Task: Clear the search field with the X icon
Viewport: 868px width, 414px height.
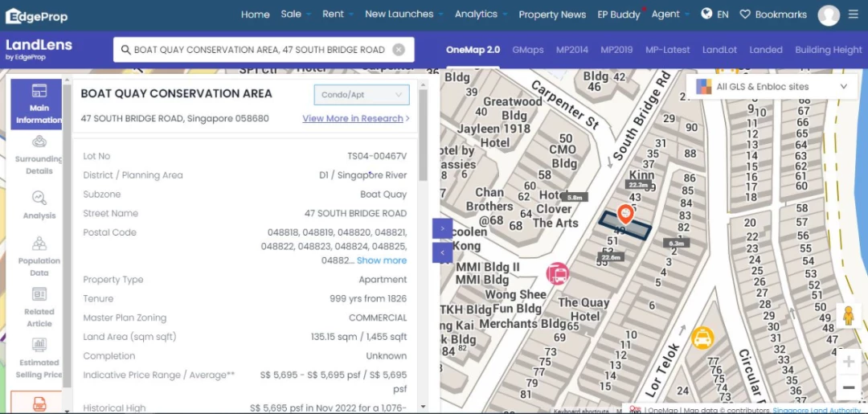Action: [x=399, y=50]
